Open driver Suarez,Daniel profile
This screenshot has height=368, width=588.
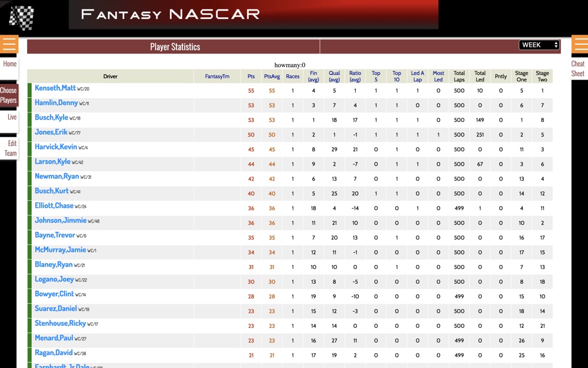tap(56, 309)
